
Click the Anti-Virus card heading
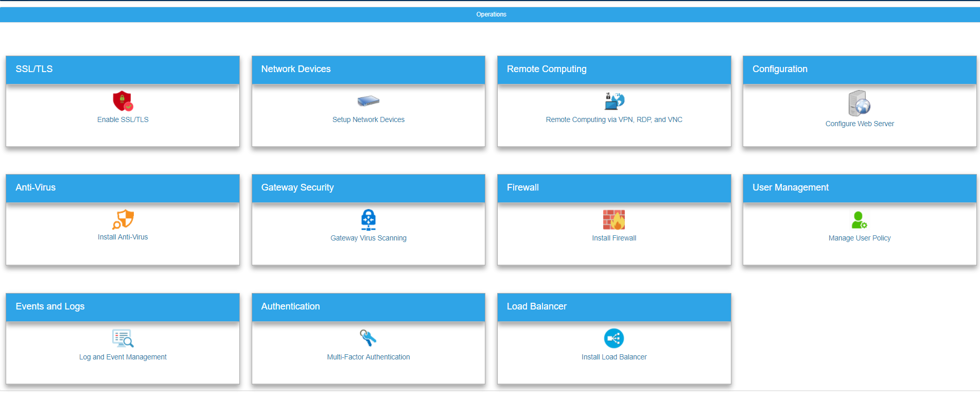pos(122,188)
